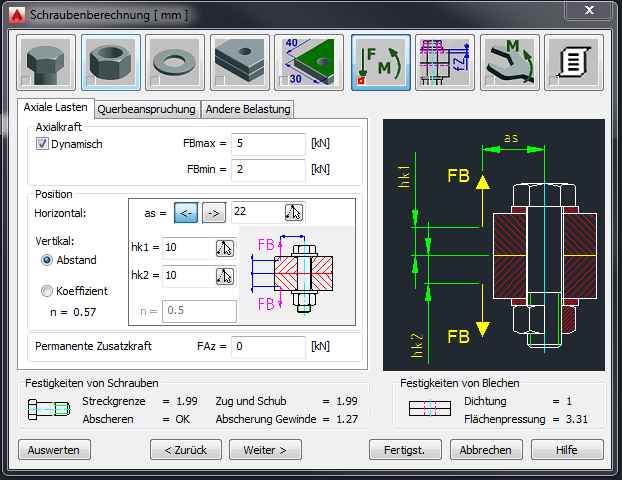
Task: Click the Permanente Zusatzkraft label
Action: pyautogui.click(x=93, y=346)
